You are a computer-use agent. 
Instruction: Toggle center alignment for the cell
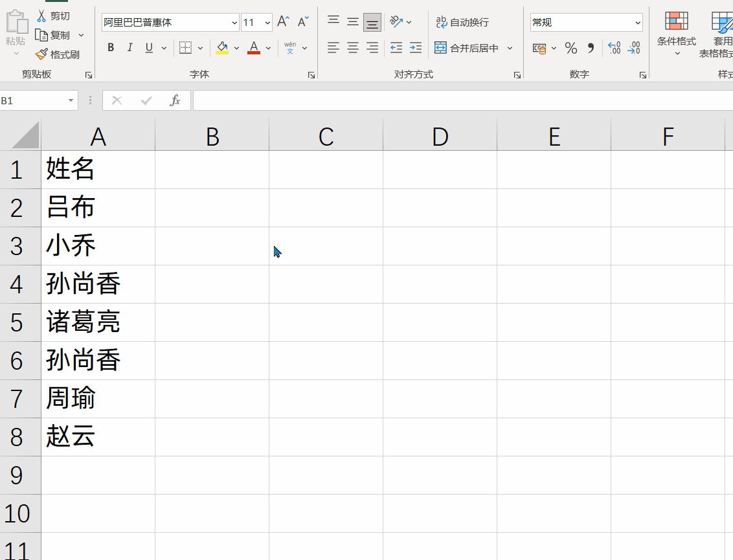coord(352,47)
